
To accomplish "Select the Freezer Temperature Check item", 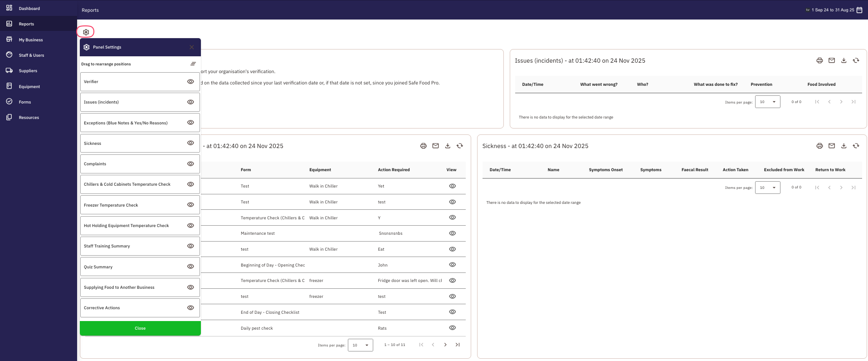I will 111,205.
